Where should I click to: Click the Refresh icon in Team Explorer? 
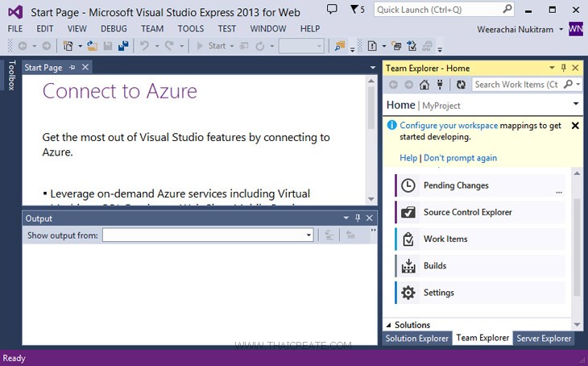461,85
